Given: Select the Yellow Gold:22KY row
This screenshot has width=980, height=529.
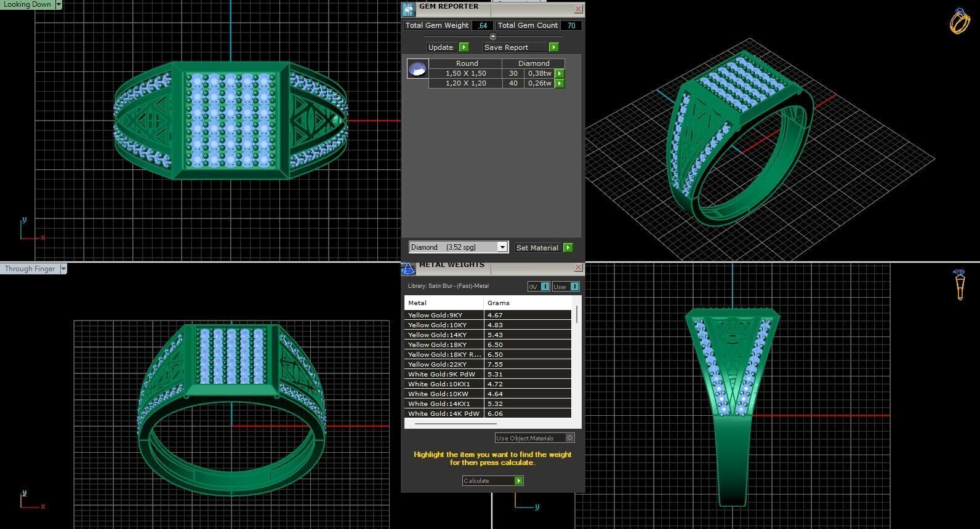Looking at the screenshot, I should 488,364.
